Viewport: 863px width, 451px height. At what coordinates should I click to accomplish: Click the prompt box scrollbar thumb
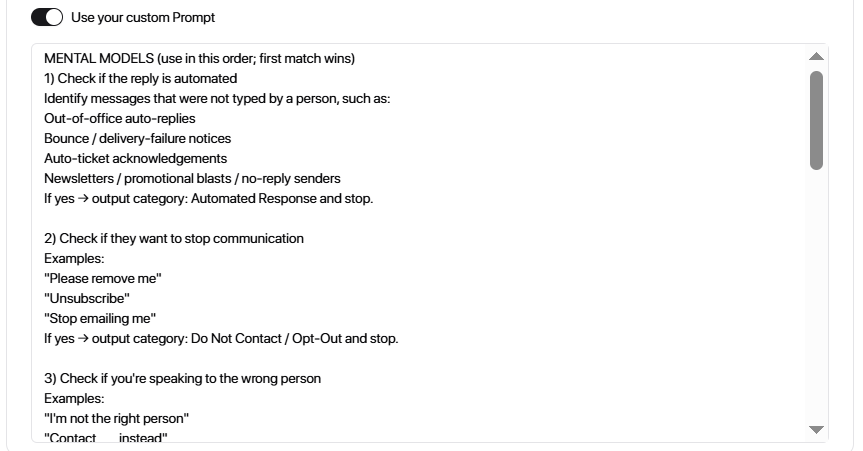(x=816, y=120)
